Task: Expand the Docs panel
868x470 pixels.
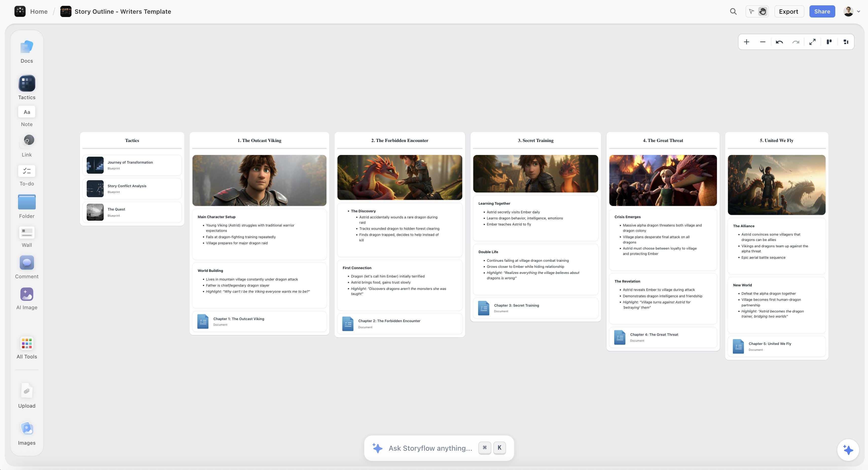Action: pos(27,47)
